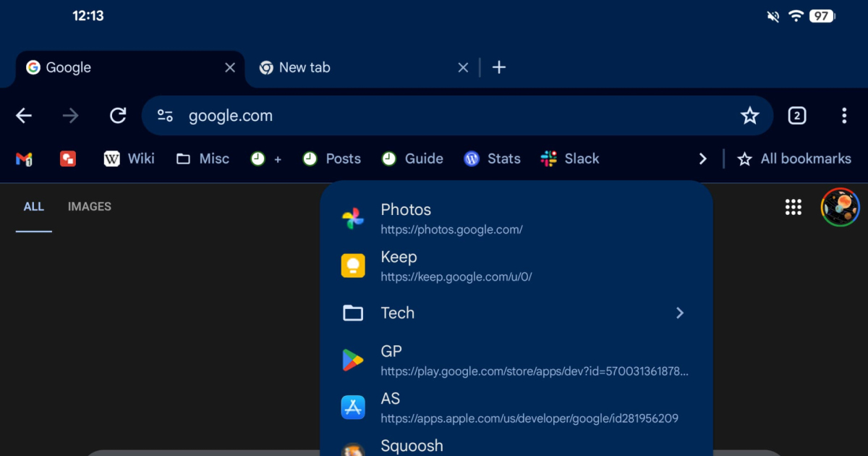The height and width of the screenshot is (456, 868).
Task: Reload the page with the refresh icon
Action: (118, 116)
